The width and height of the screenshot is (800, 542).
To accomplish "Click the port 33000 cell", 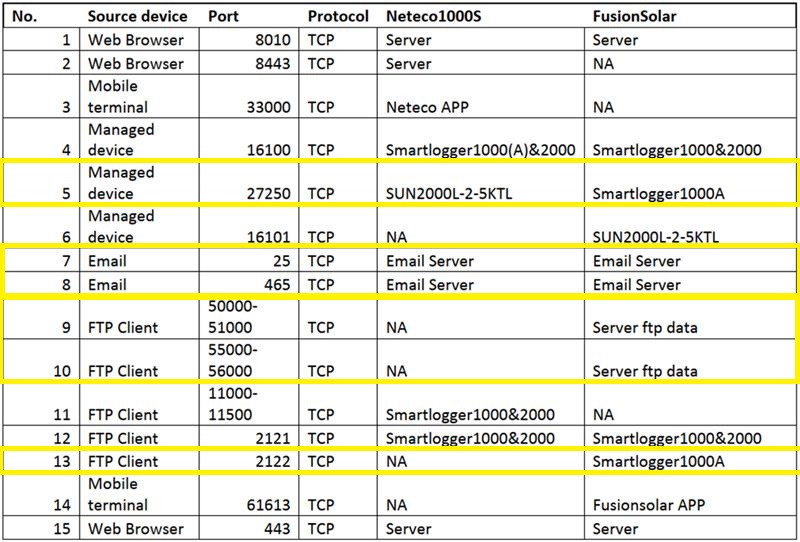I will click(x=267, y=105).
